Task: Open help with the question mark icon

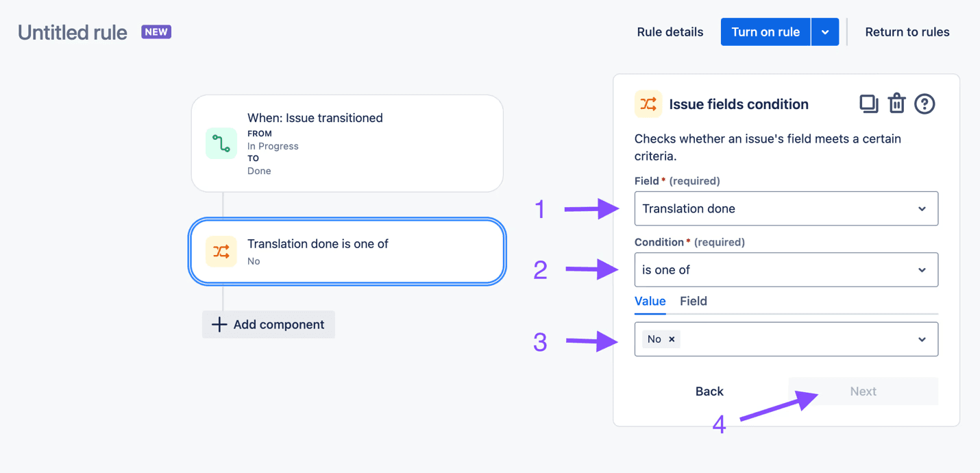Action: (924, 104)
